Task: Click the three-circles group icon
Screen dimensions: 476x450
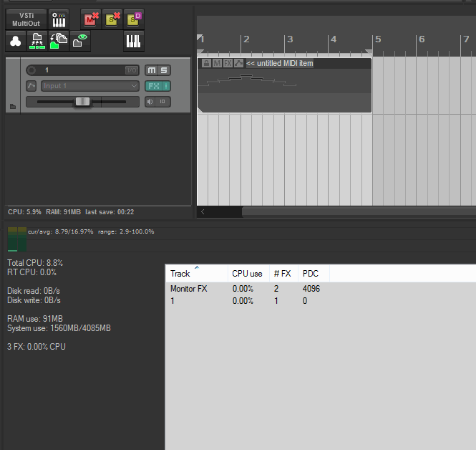Action: 16,41
